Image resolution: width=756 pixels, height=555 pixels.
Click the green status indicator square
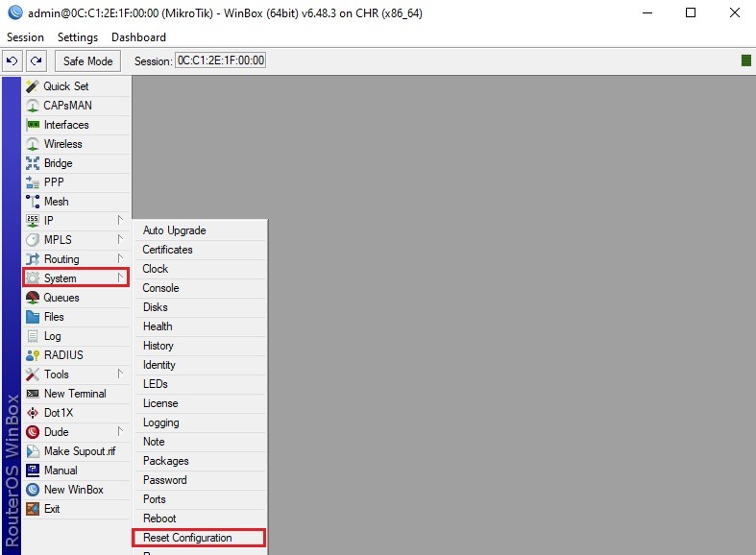point(746,60)
